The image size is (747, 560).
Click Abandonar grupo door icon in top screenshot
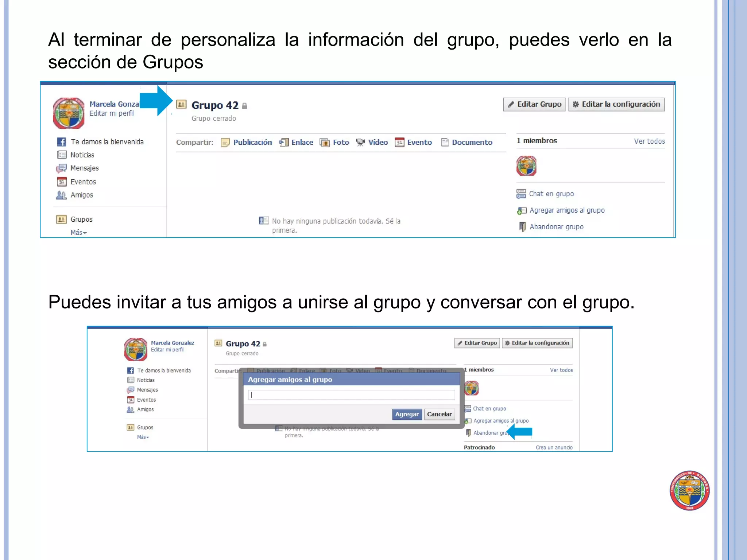[523, 227]
